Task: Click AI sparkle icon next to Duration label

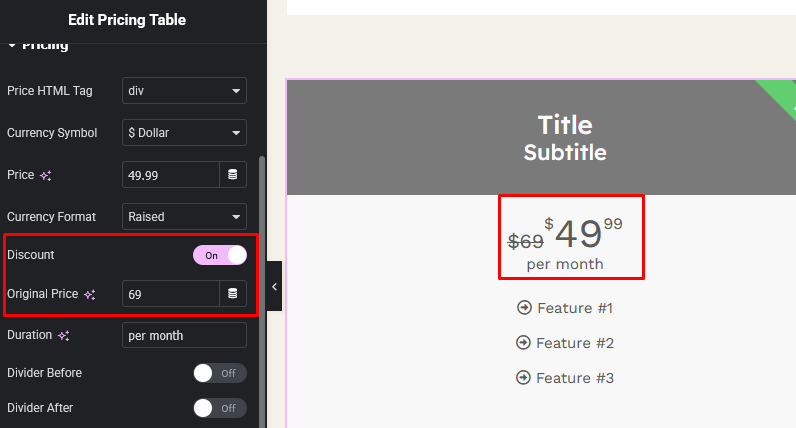Action: [63, 336]
